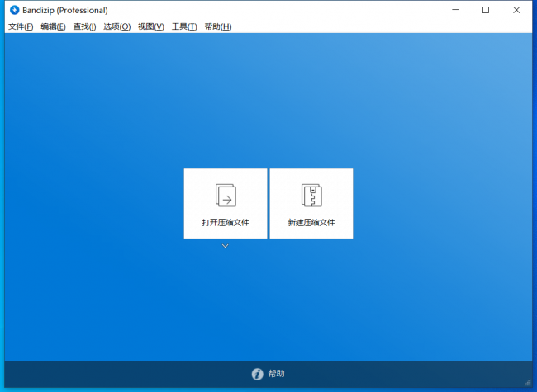Click the 帮助 link in bottom bar
Viewport: 537px width, 392px height.
tap(276, 374)
